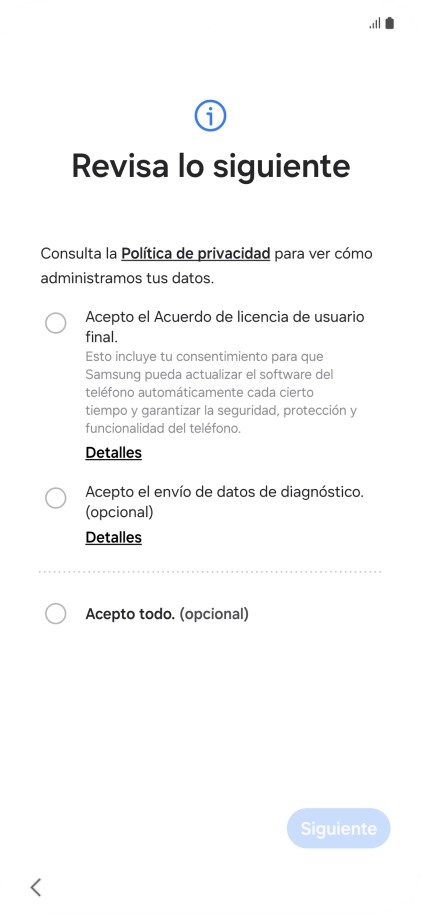This screenshot has height=914, width=421.
Task: Select the End User License Agreement radio button
Action: (x=56, y=323)
